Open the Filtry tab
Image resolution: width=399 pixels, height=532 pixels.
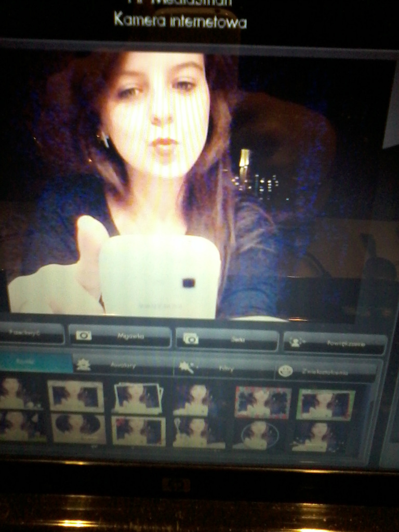pos(224,368)
